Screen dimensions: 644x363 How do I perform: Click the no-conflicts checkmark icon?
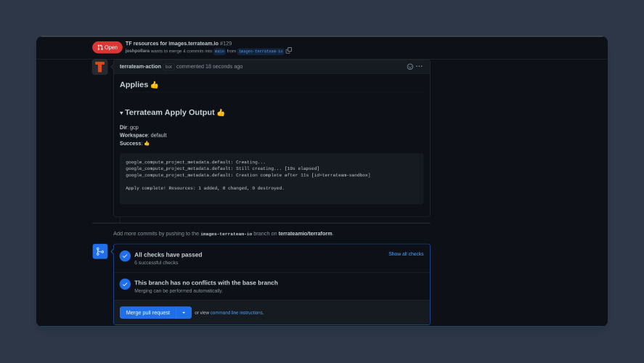125,284
